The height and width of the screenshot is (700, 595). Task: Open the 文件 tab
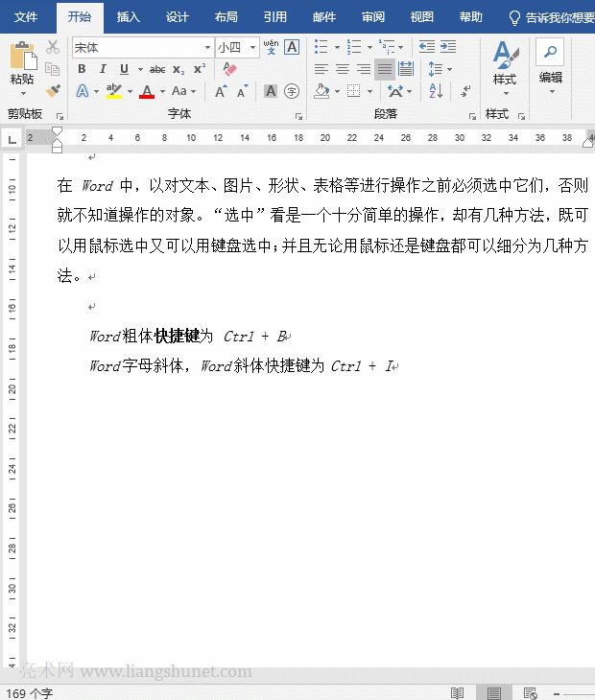(x=26, y=17)
